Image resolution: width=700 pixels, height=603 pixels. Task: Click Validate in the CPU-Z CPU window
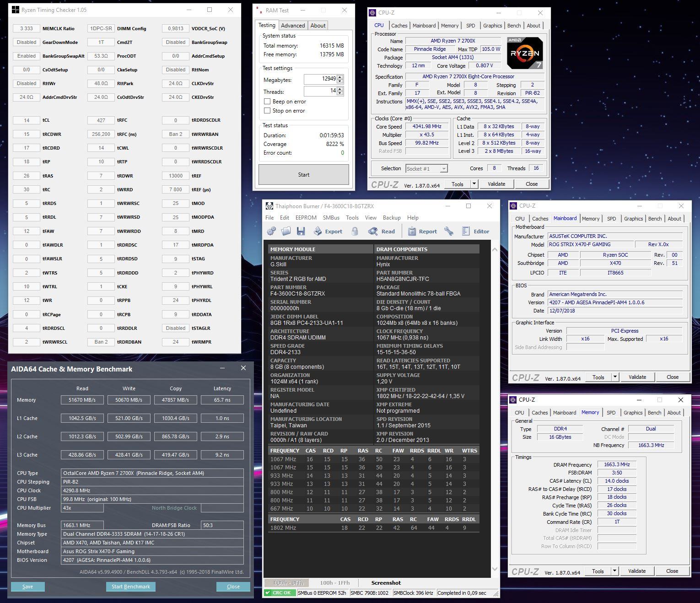tap(496, 184)
